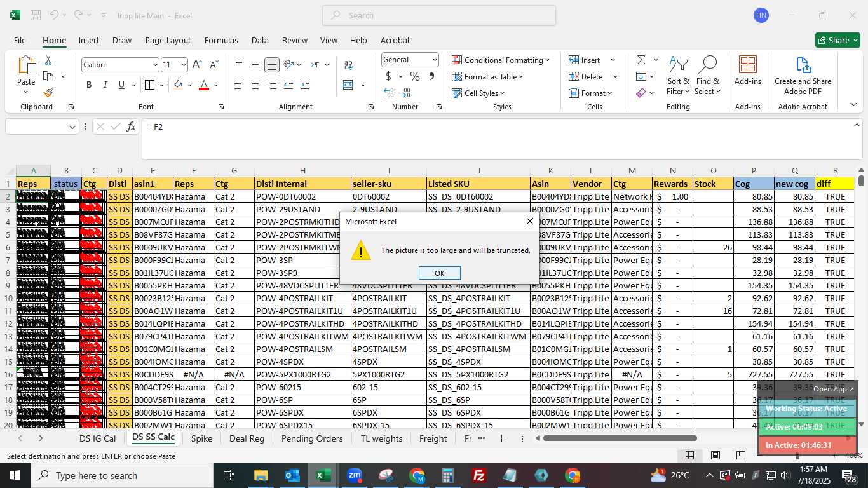The image size is (868, 488).
Task: Click the Fill Color bucket icon
Action: 178,85
